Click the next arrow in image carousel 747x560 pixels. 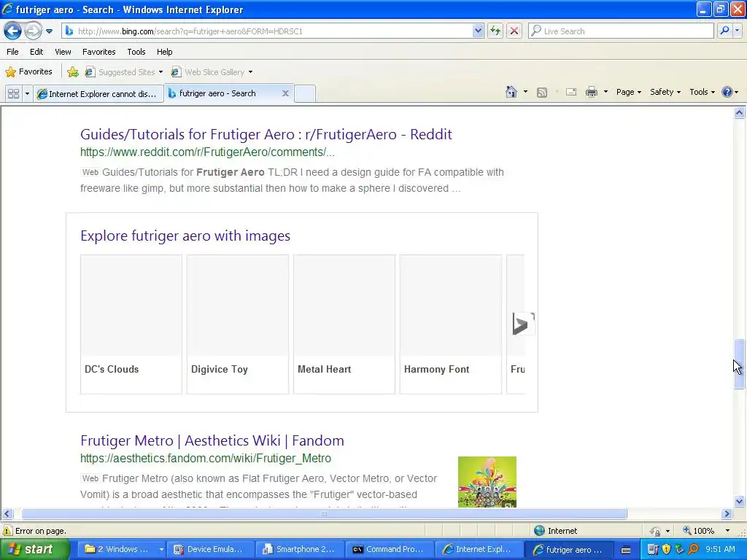click(522, 324)
